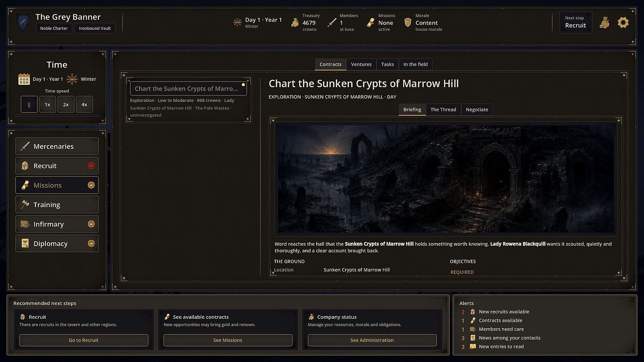Click the gold badge on Infirmary
Image resolution: width=644 pixels, height=362 pixels.
[91, 224]
